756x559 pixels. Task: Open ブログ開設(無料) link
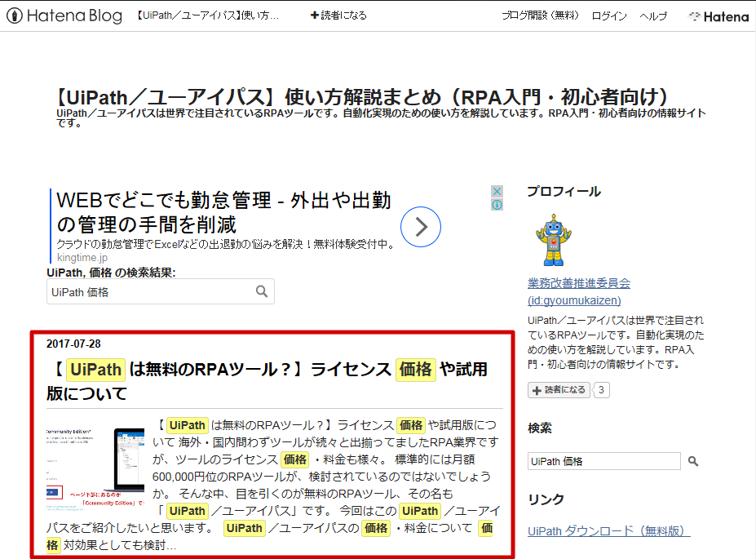[x=540, y=16]
